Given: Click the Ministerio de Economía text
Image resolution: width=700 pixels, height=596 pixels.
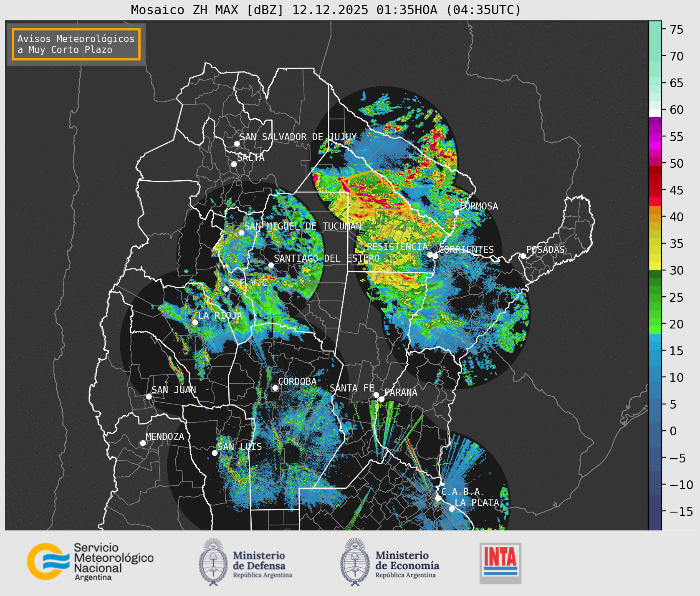Looking at the screenshot, I should tap(407, 565).
